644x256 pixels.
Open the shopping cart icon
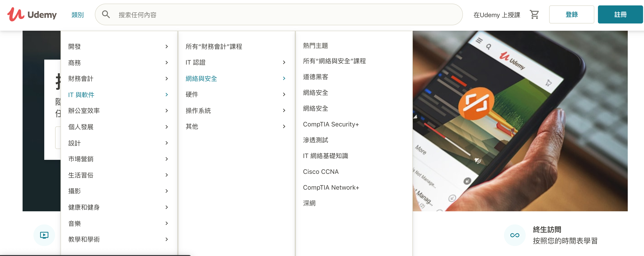(x=534, y=14)
